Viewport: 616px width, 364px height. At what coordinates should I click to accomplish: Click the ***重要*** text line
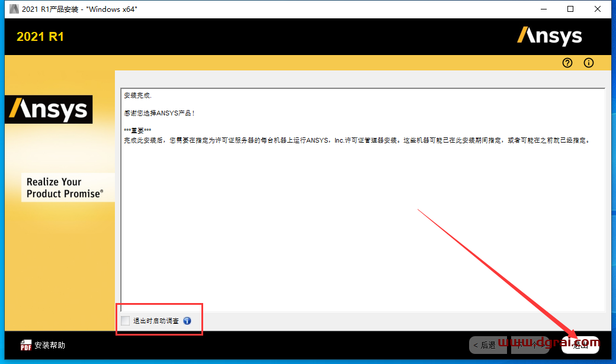pos(137,131)
